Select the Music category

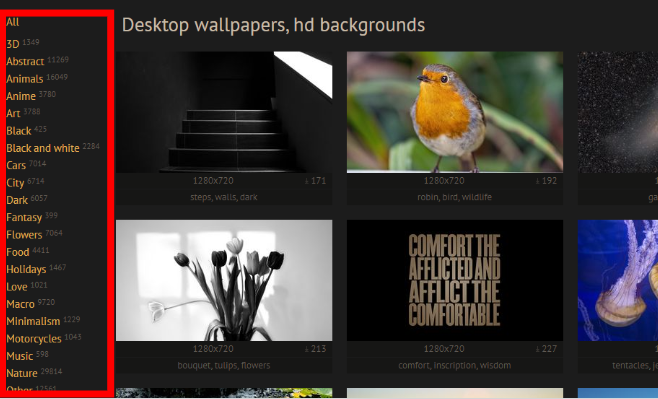[x=20, y=356]
